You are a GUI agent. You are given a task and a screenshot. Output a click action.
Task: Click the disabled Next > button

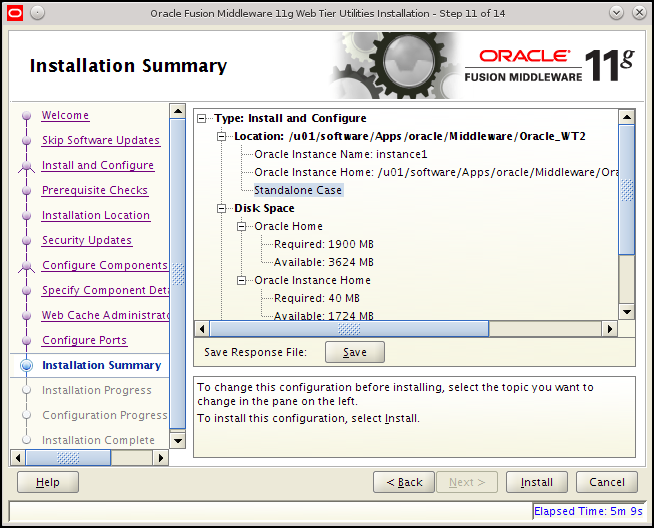tap(467, 482)
